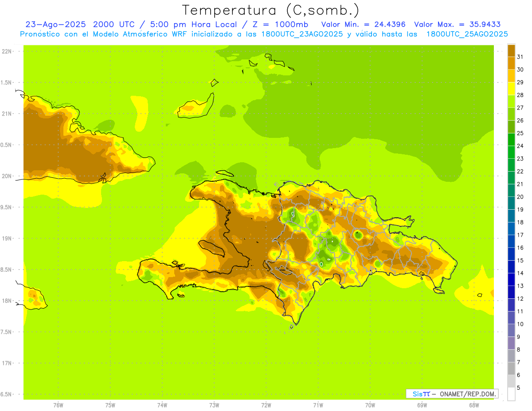Click the '19N' latitude label
Screen dimensions: 532x411
[8, 238]
